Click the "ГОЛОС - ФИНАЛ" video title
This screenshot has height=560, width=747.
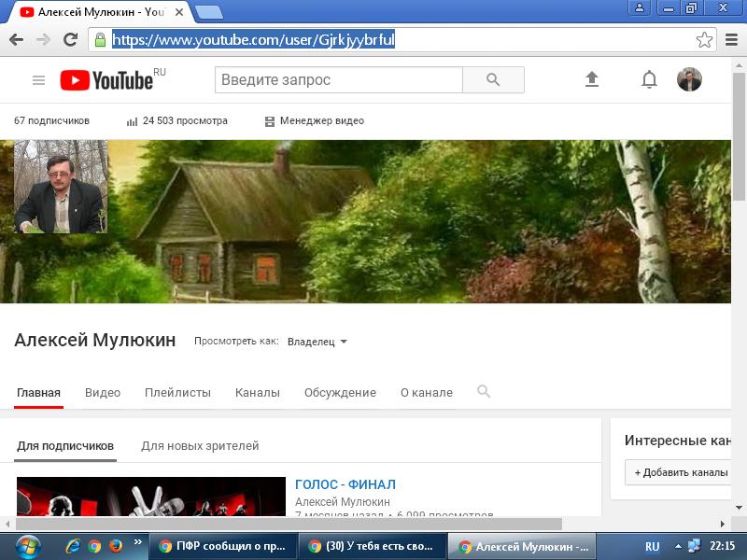coord(345,484)
